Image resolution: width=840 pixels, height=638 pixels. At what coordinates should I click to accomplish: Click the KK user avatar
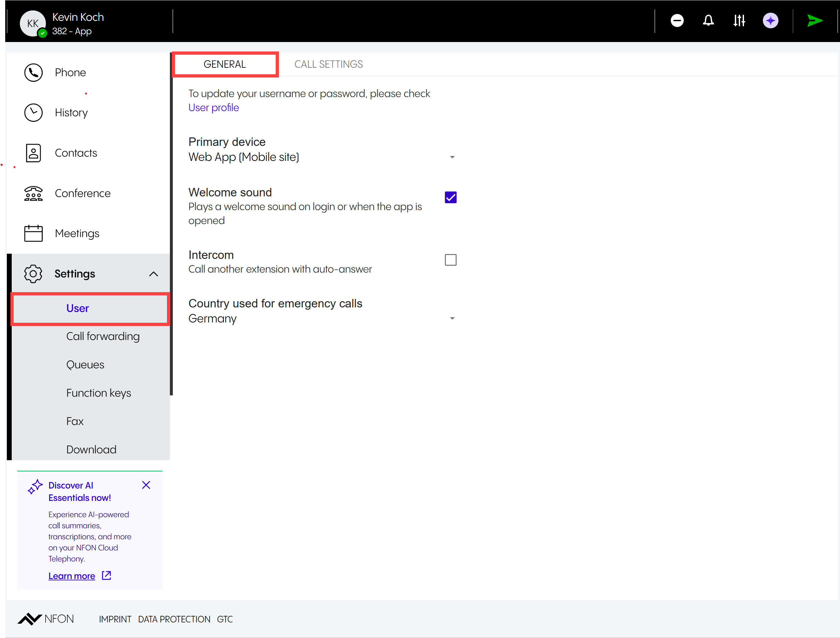click(33, 23)
